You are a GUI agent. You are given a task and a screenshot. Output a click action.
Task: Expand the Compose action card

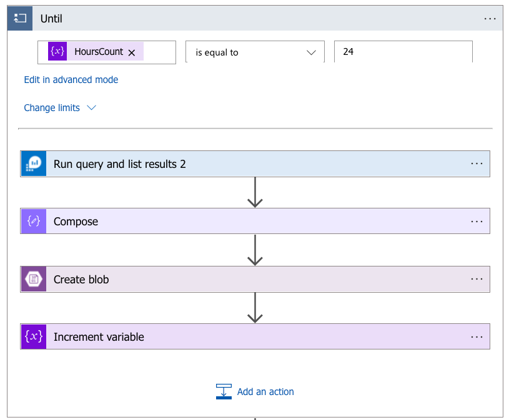click(250, 222)
